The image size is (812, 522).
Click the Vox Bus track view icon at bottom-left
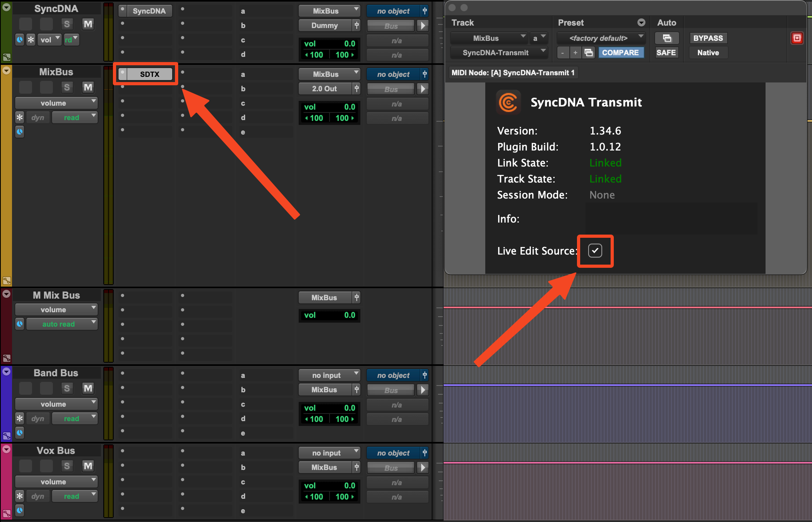[x=6, y=513]
